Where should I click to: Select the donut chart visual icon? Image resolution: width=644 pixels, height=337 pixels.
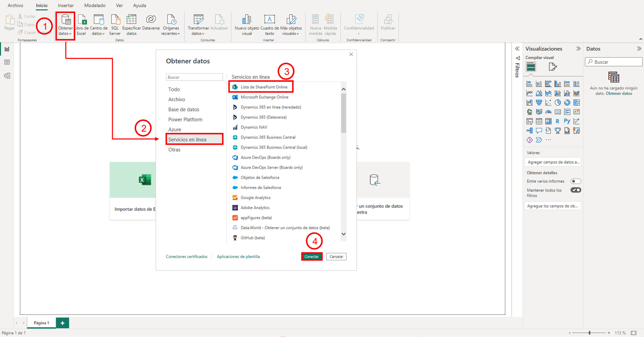click(x=567, y=103)
